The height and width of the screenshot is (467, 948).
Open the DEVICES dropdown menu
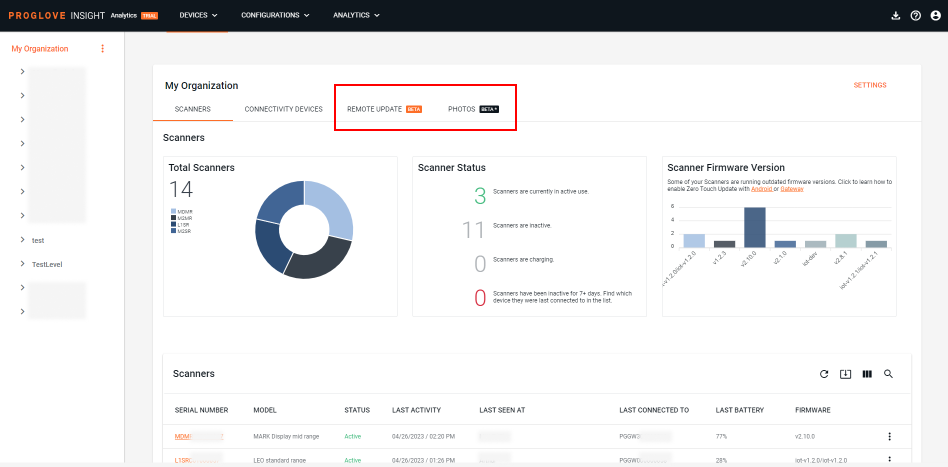[x=198, y=15]
